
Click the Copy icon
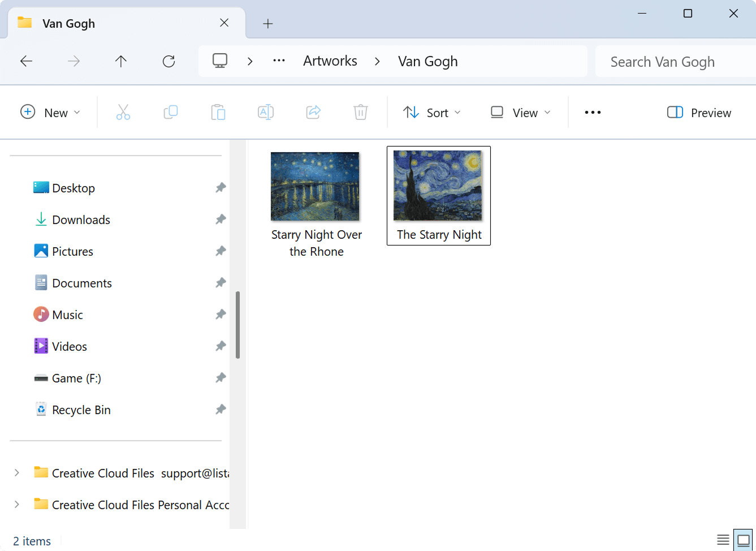point(171,112)
